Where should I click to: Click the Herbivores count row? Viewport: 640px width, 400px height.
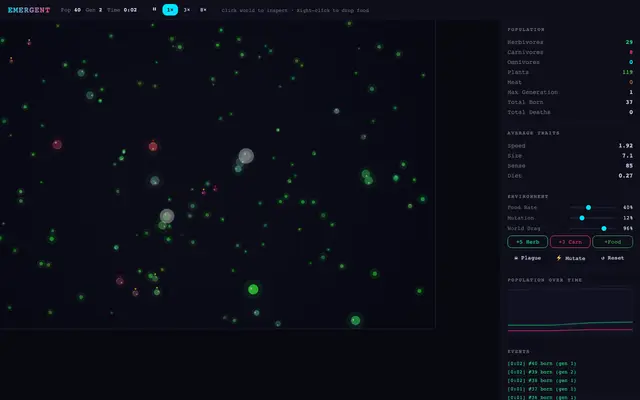(x=570, y=42)
